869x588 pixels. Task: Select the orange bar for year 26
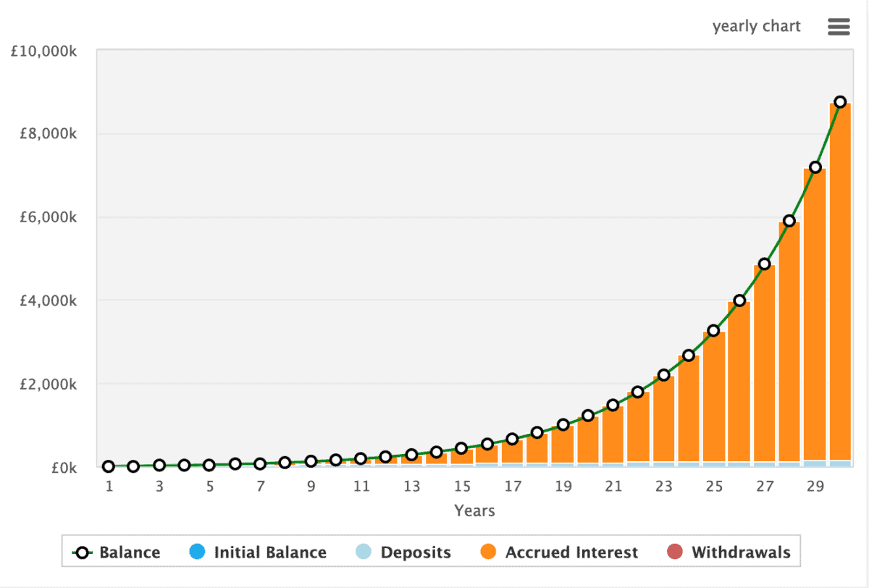[x=739, y=384]
